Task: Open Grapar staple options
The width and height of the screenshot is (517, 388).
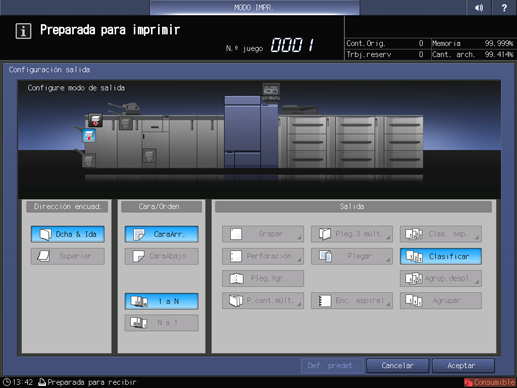Action: tap(263, 234)
